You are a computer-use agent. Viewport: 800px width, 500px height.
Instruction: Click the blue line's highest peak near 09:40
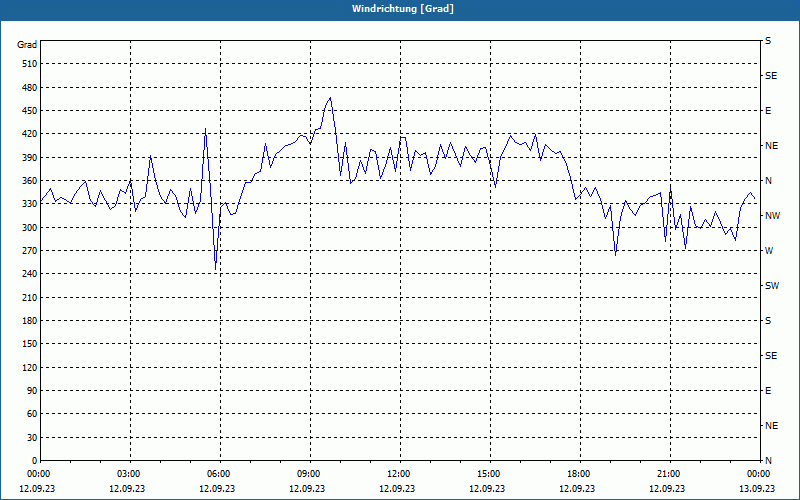pyautogui.click(x=330, y=98)
